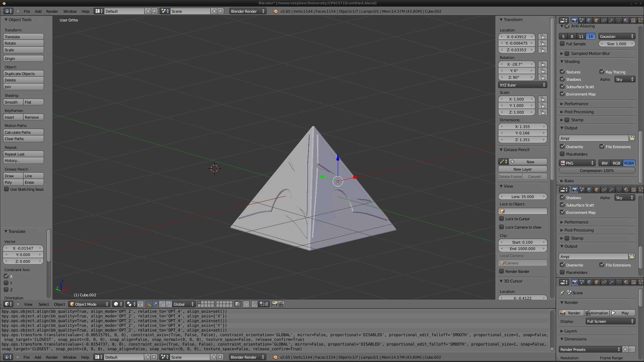Viewport: 644px width, 362px height.
Task: Enable the translate manipulator arrow in viewport header
Action: tap(155, 304)
